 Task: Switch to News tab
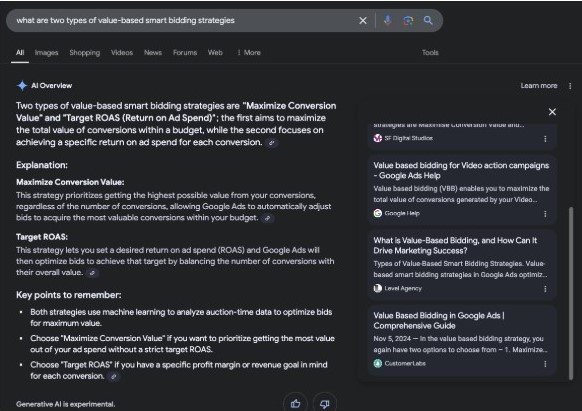pos(153,52)
